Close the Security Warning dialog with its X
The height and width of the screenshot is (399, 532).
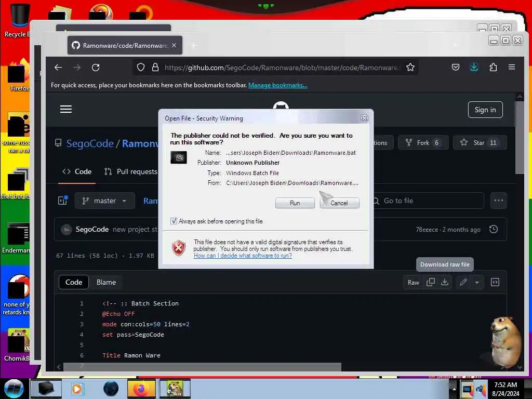[364, 118]
